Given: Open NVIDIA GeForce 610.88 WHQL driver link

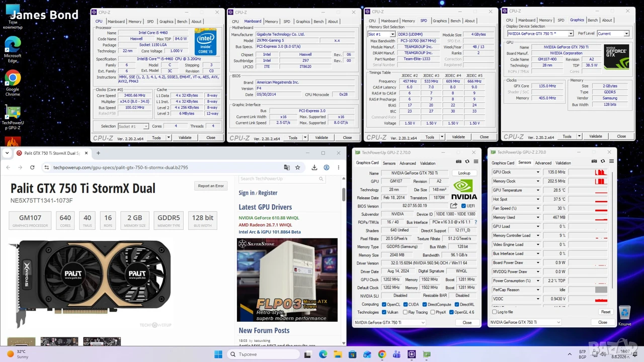Looking at the screenshot, I should [x=269, y=218].
